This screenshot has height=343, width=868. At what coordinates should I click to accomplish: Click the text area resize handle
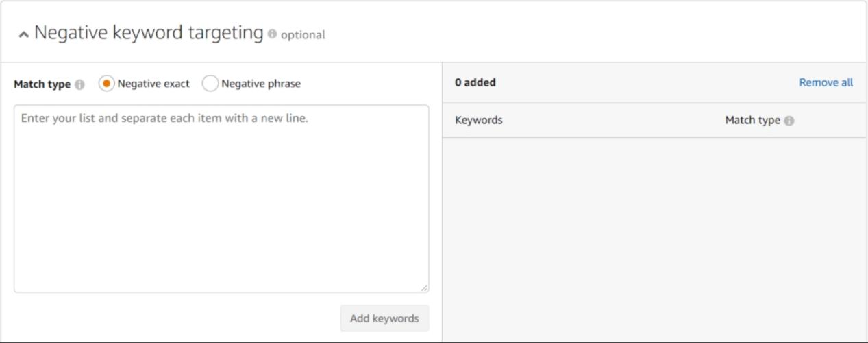[x=424, y=288]
